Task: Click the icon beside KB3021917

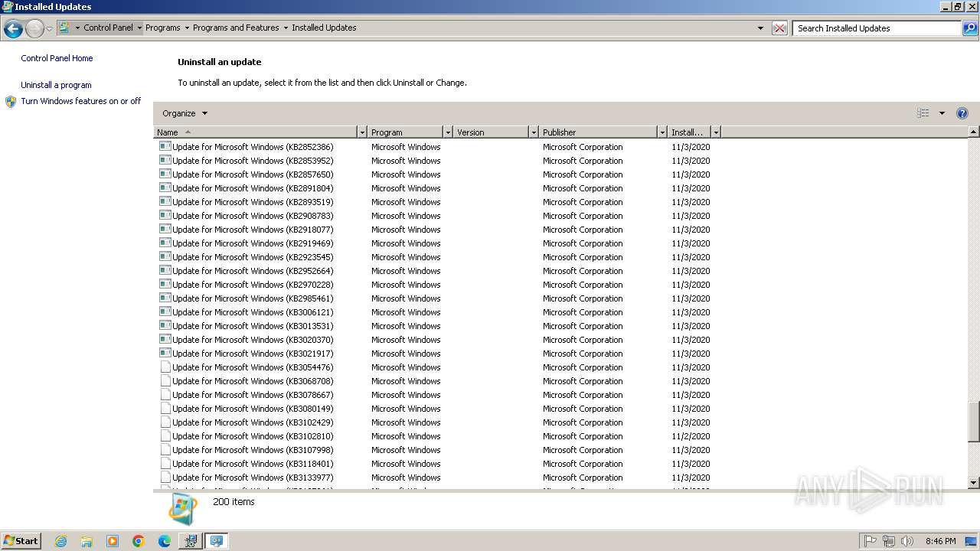Action: click(x=165, y=354)
